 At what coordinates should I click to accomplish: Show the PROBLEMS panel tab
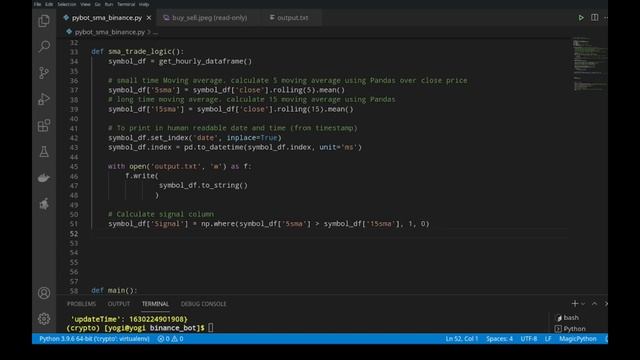(81, 304)
